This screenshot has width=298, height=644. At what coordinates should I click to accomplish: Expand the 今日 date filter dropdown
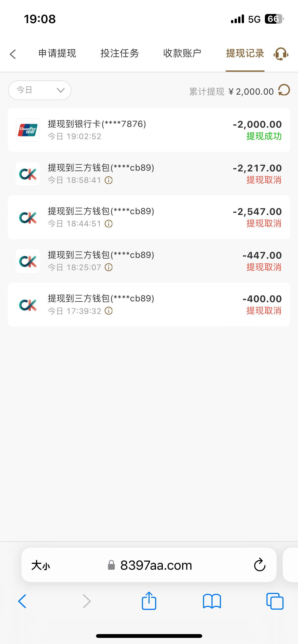click(40, 90)
